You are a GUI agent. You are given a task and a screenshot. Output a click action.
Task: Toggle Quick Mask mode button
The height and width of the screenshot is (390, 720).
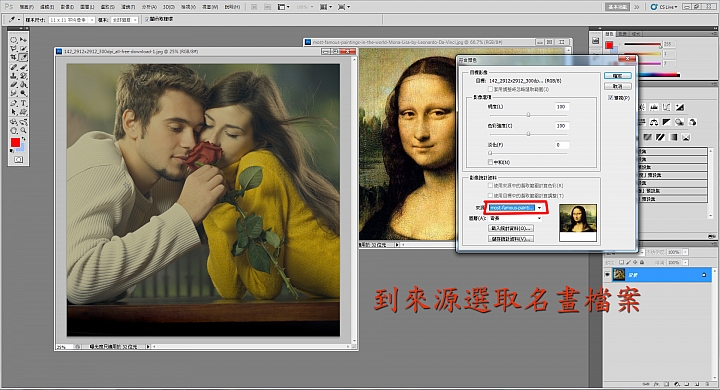(18, 159)
